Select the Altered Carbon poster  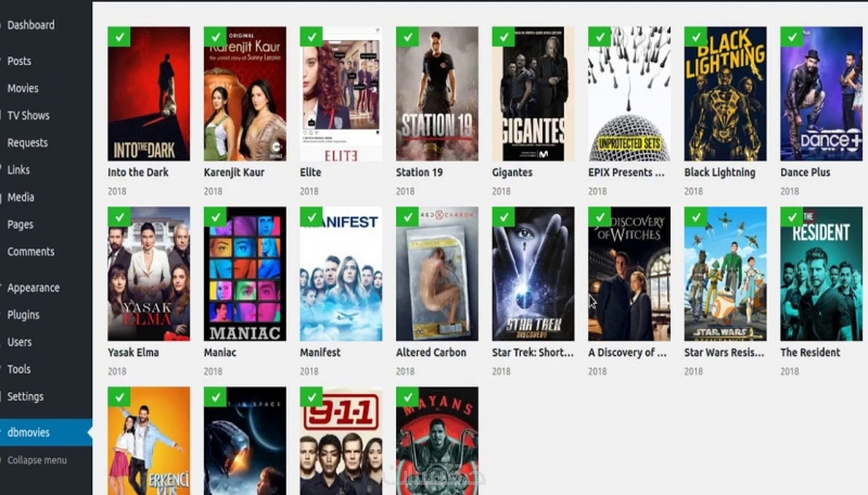437,274
